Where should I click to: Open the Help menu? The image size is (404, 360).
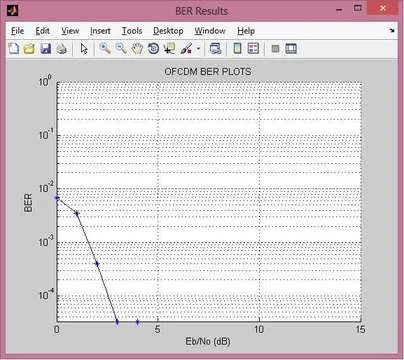point(246,31)
